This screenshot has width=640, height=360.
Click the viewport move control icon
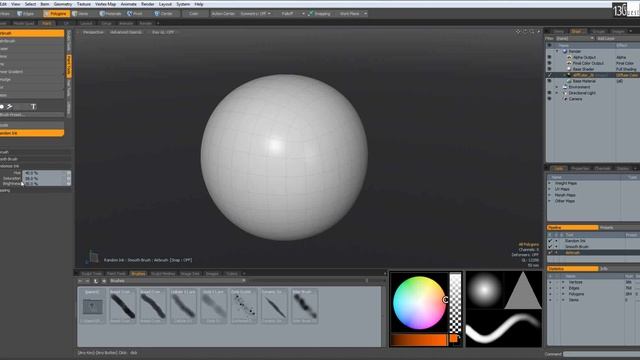(x=518, y=31)
